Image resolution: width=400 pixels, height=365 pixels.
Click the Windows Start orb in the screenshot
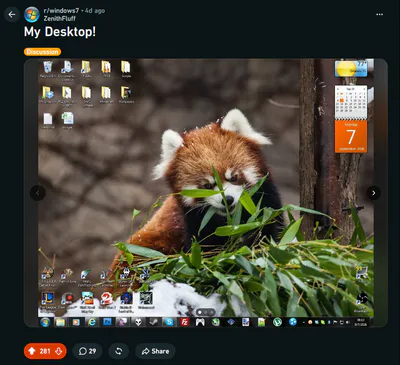click(x=45, y=322)
